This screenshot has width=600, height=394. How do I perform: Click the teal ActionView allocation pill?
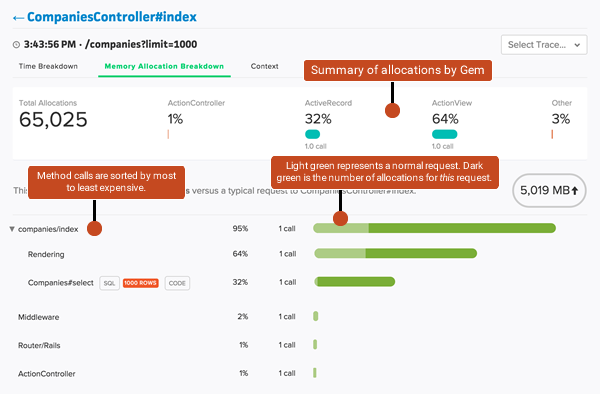pyautogui.click(x=444, y=134)
